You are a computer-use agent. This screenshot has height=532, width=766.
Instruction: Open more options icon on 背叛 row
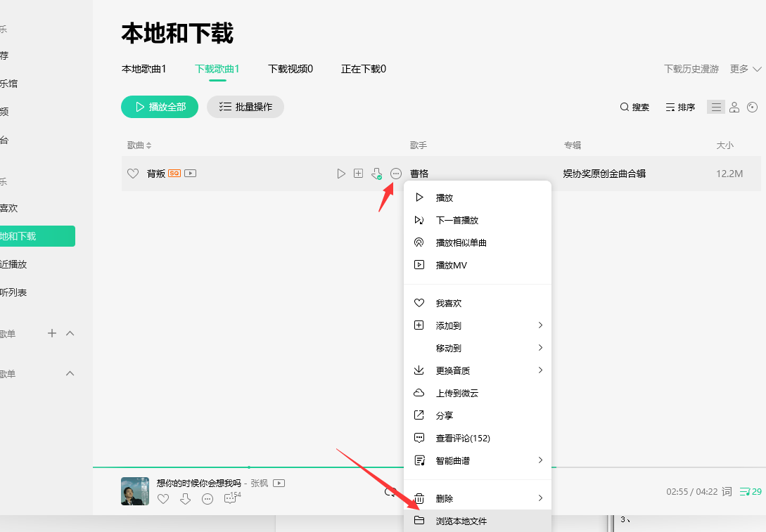click(395, 173)
